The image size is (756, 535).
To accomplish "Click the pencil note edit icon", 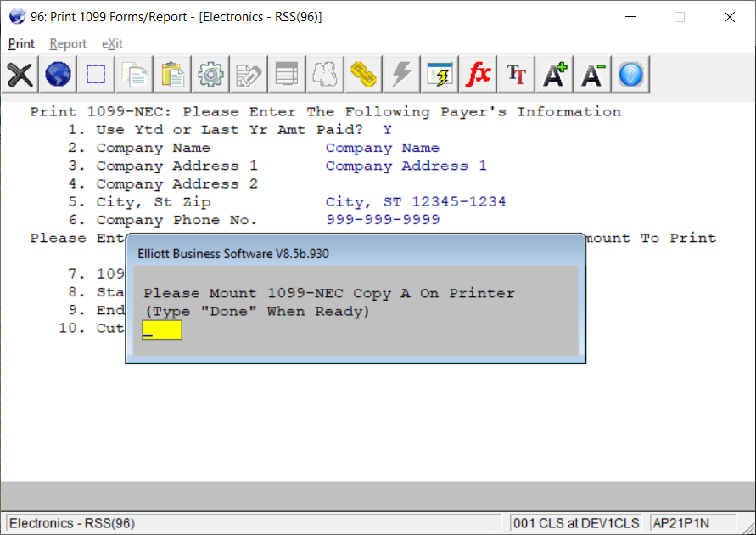I will (249, 74).
